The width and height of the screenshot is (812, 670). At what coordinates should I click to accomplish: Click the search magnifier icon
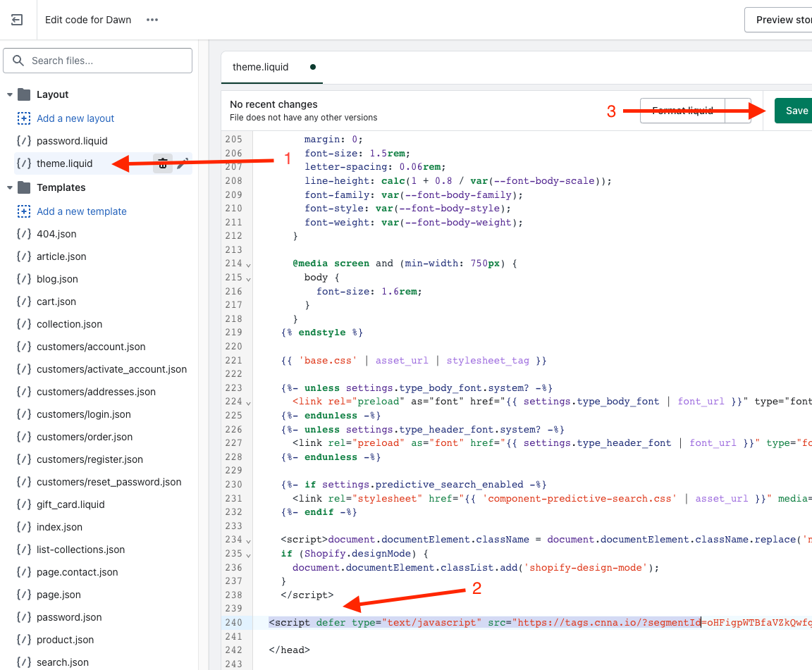tap(18, 61)
